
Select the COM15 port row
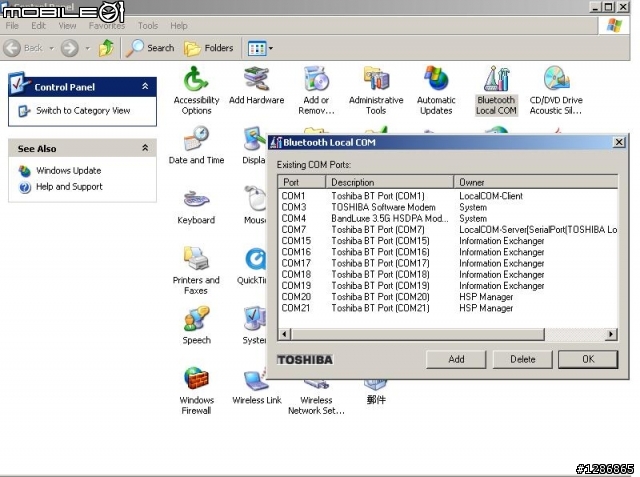pos(448,241)
